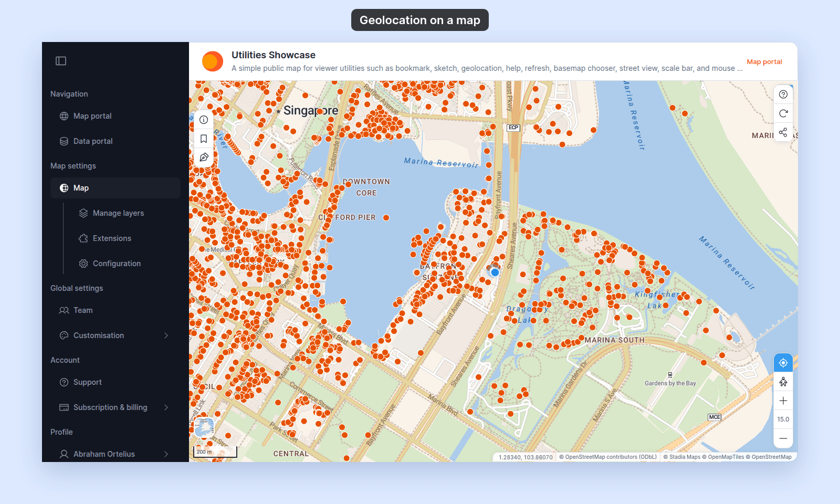Viewport: 840px width, 504px height.
Task: Click the 15.0 zoom level value
Action: tap(783, 419)
